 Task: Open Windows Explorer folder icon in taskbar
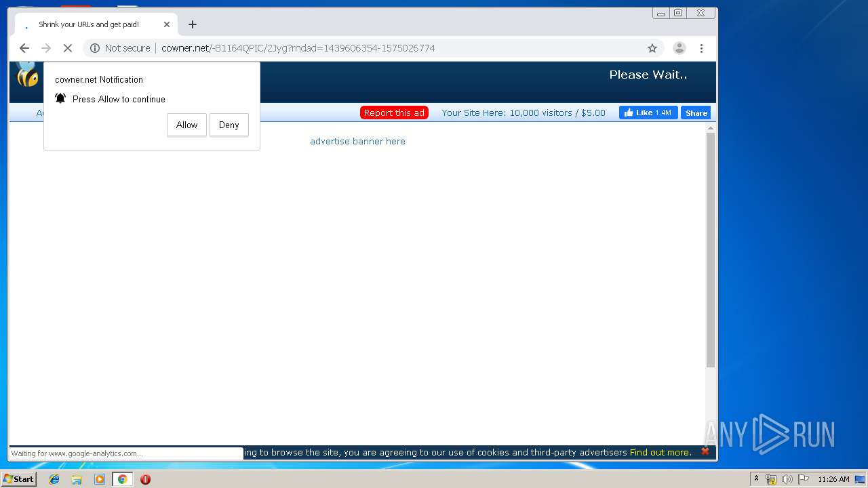click(x=77, y=479)
